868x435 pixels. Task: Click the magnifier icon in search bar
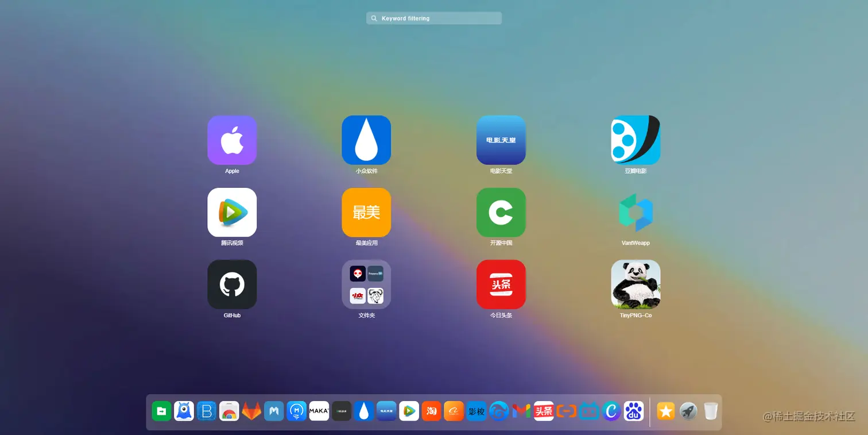click(374, 18)
